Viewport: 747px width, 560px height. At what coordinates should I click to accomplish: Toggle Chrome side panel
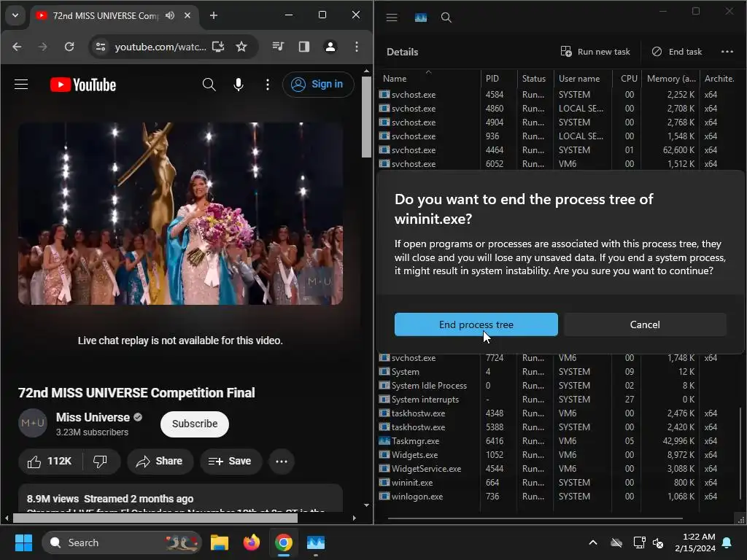click(x=304, y=46)
